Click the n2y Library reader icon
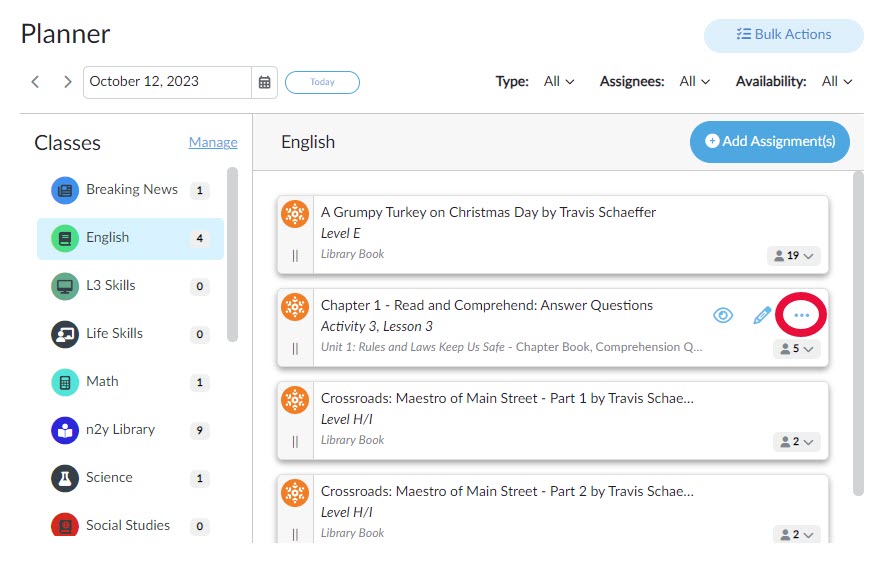879x563 pixels. [x=65, y=430]
